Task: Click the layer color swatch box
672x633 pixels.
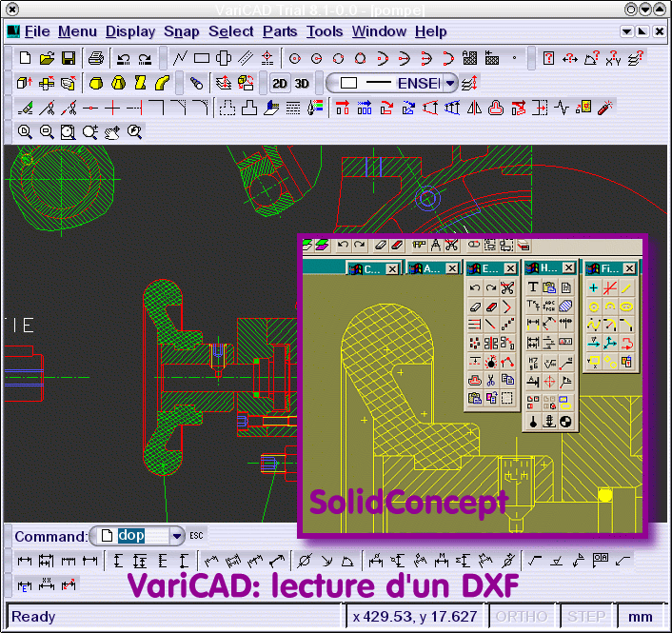Action: point(348,83)
